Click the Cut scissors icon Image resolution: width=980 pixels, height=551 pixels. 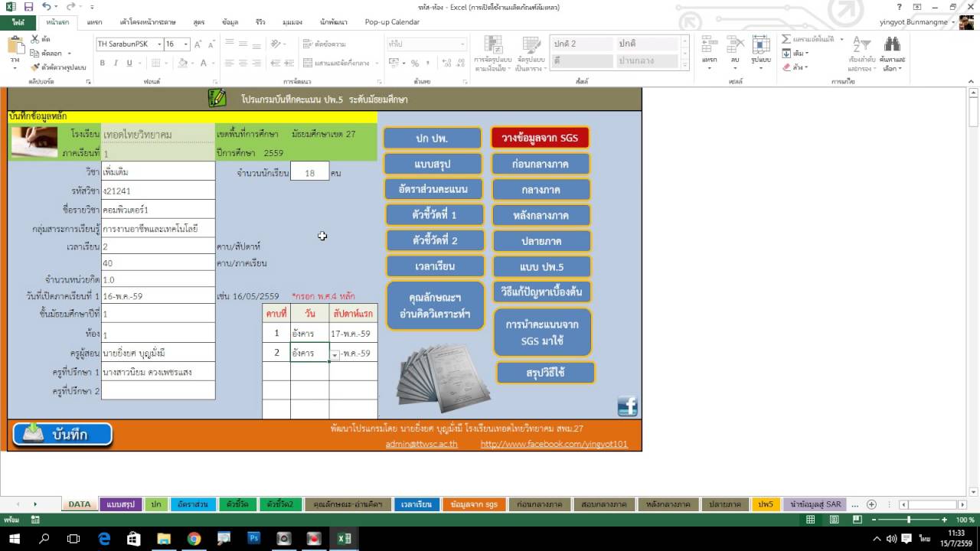35,39
